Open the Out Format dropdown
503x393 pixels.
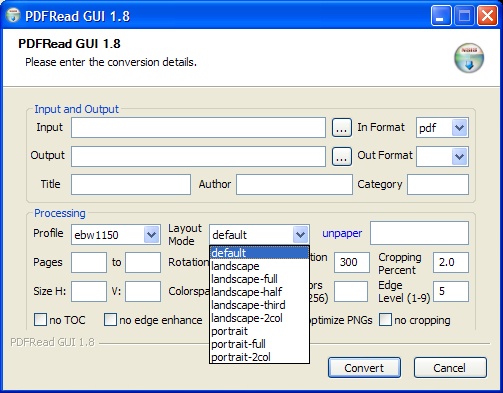click(459, 156)
